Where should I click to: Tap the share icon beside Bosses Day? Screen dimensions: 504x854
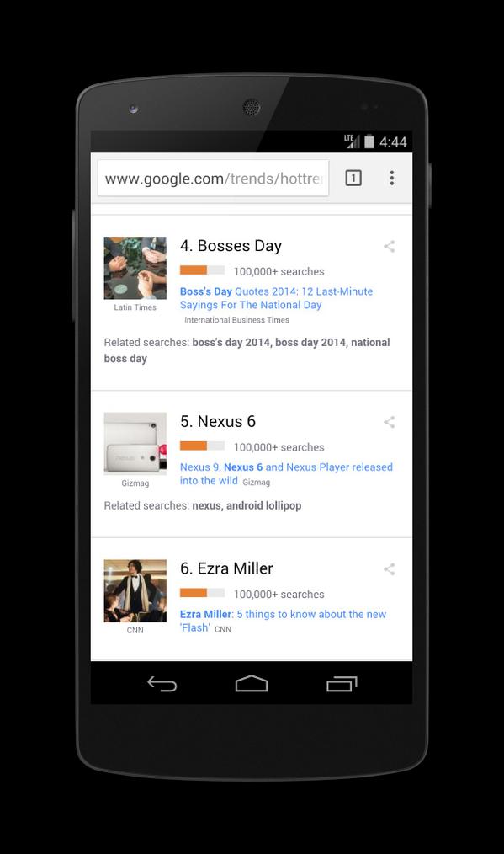click(x=390, y=246)
